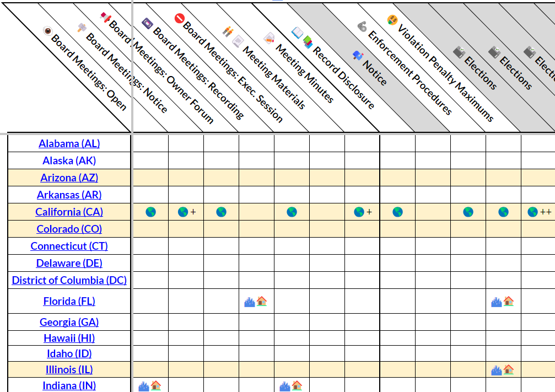Click the eye icon beside Board Meetings: Open
The height and width of the screenshot is (392, 555).
(x=47, y=31)
